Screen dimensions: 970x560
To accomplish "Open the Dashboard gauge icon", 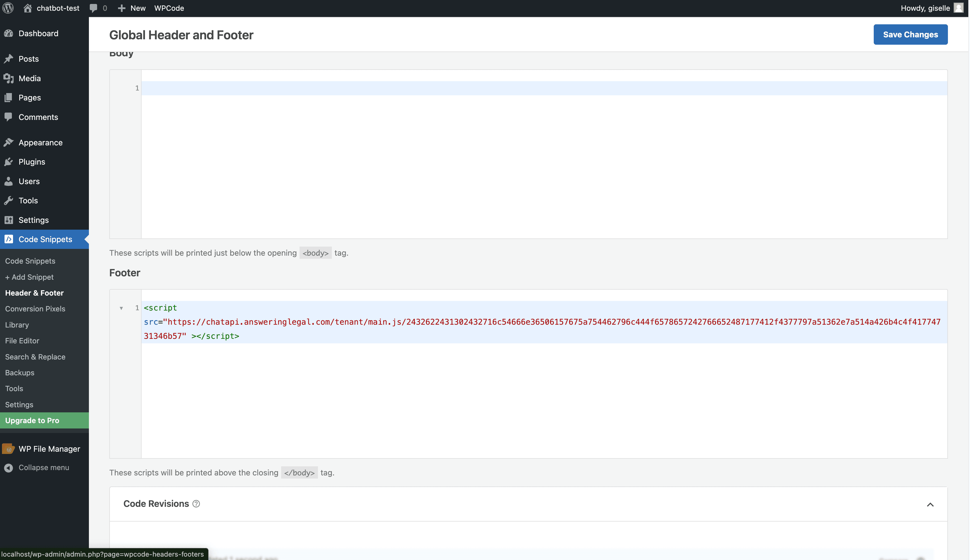I will point(9,33).
